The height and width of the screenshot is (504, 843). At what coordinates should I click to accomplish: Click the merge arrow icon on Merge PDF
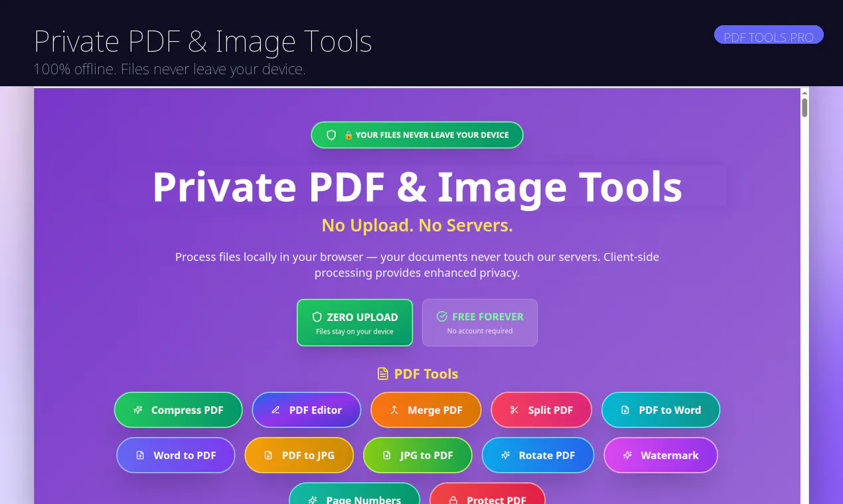[394, 410]
